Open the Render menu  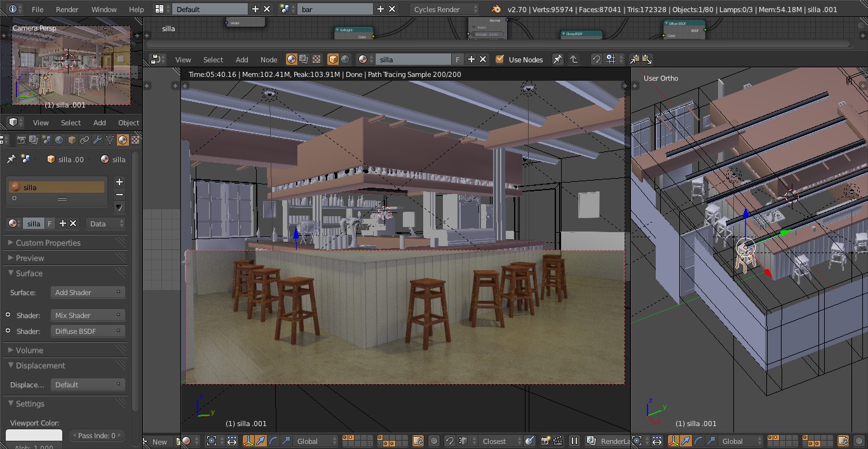(67, 10)
